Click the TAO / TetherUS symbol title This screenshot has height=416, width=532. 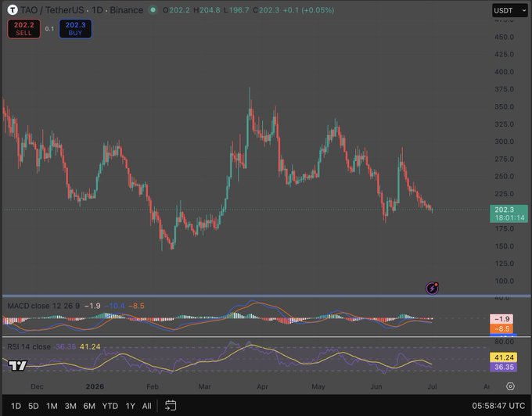pos(52,10)
